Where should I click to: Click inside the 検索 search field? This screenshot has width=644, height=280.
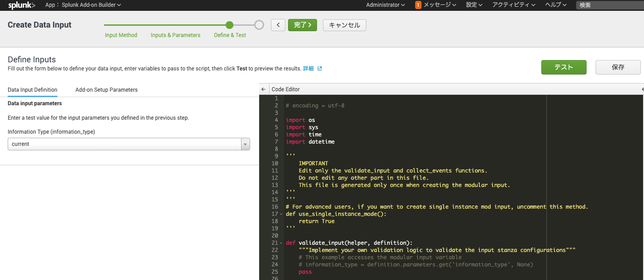pos(611,5)
